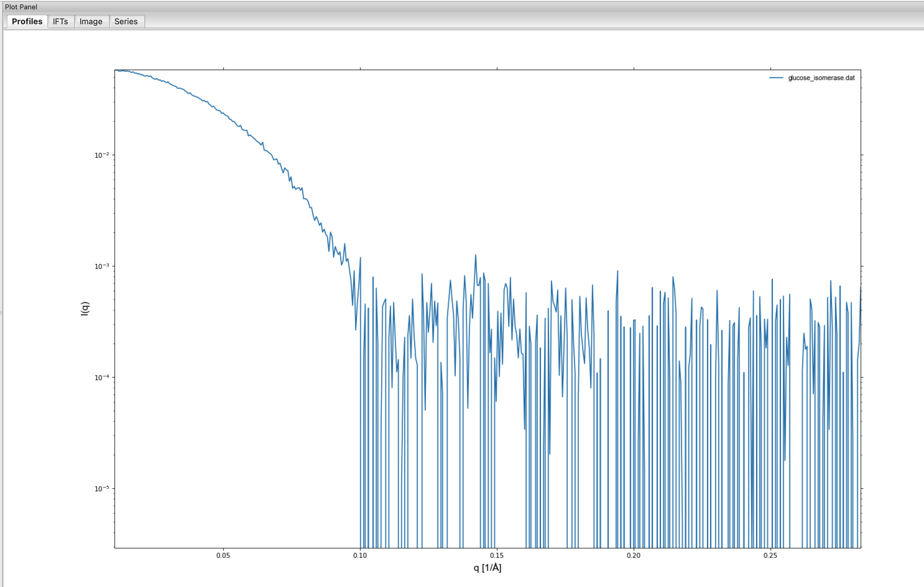Click the 10⁻³ y-axis tick label

point(102,266)
